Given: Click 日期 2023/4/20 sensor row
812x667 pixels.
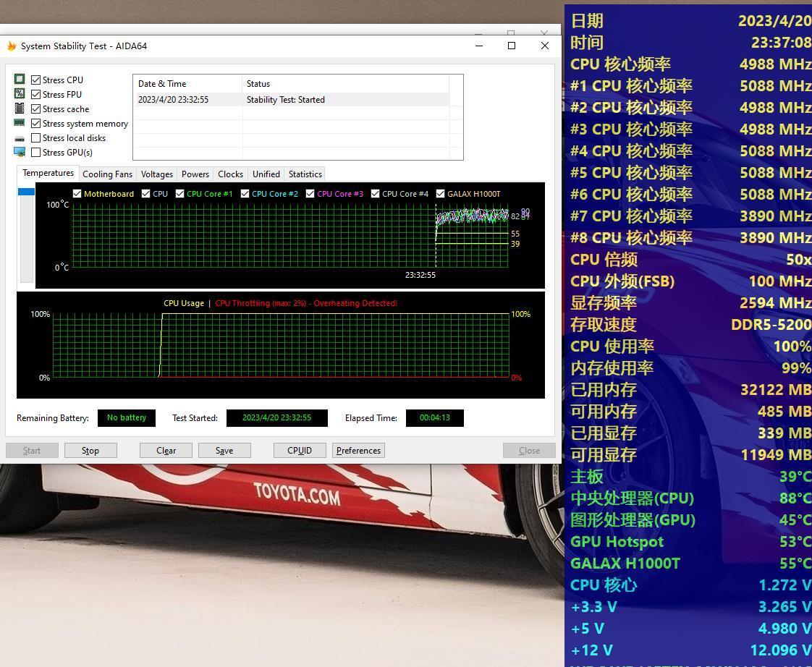Looking at the screenshot, I should click(x=690, y=21).
